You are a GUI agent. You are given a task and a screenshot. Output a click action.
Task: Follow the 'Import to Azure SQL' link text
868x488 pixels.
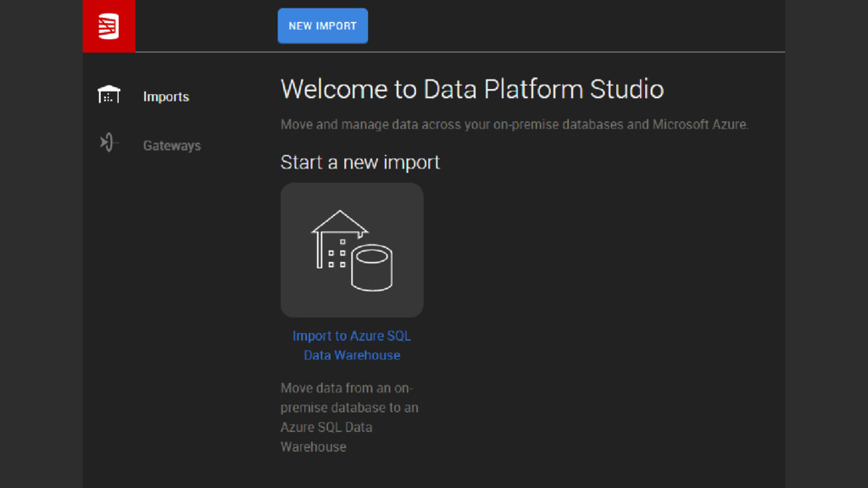(352, 335)
